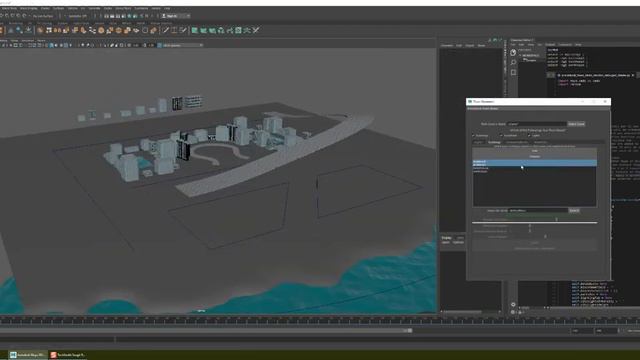The height and width of the screenshot is (360, 640).
Task: Click the round clock icon in Charcoal Editor sidebar
Action: [513, 53]
